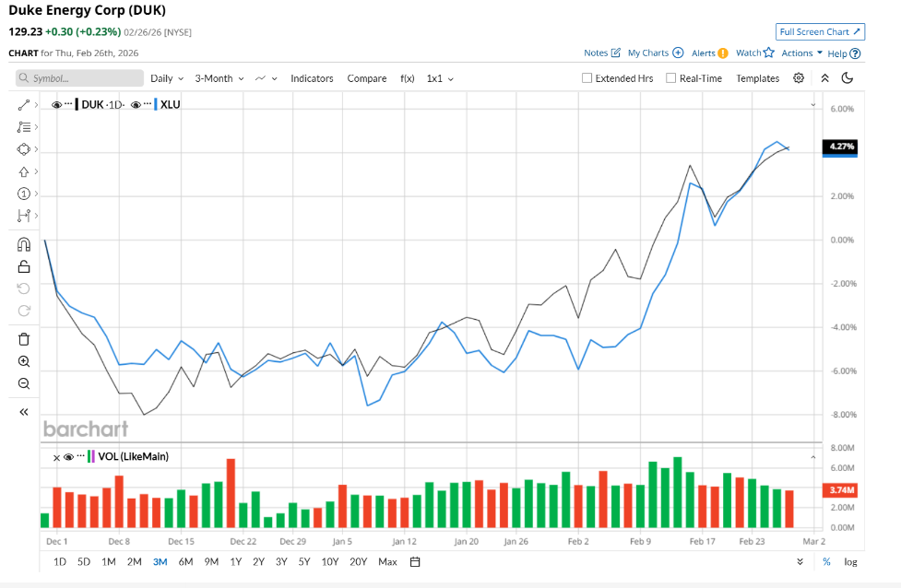901x588 pixels.
Task: Open the Daily frequency dropdown
Action: point(167,78)
